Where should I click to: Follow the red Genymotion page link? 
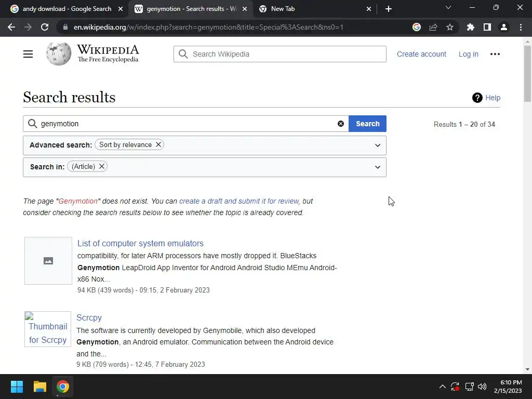[78, 201]
